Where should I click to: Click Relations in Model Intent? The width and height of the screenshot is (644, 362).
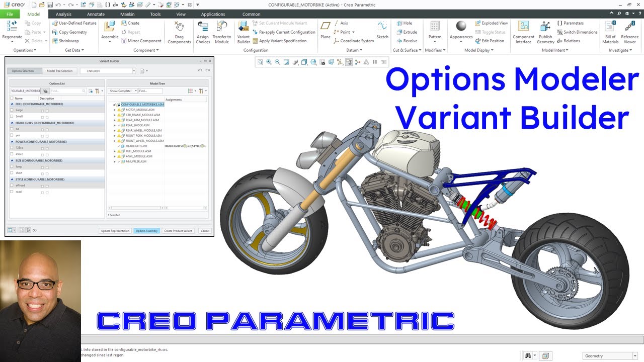[569, 41]
